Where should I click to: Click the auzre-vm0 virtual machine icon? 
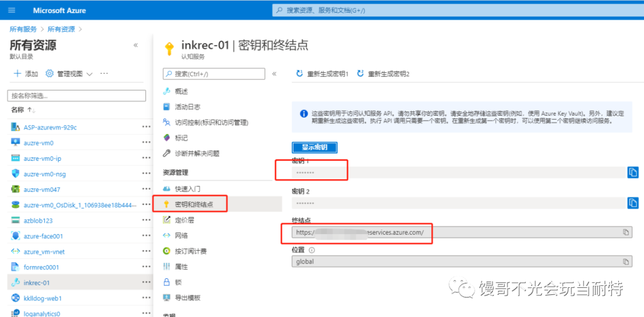pos(16,142)
